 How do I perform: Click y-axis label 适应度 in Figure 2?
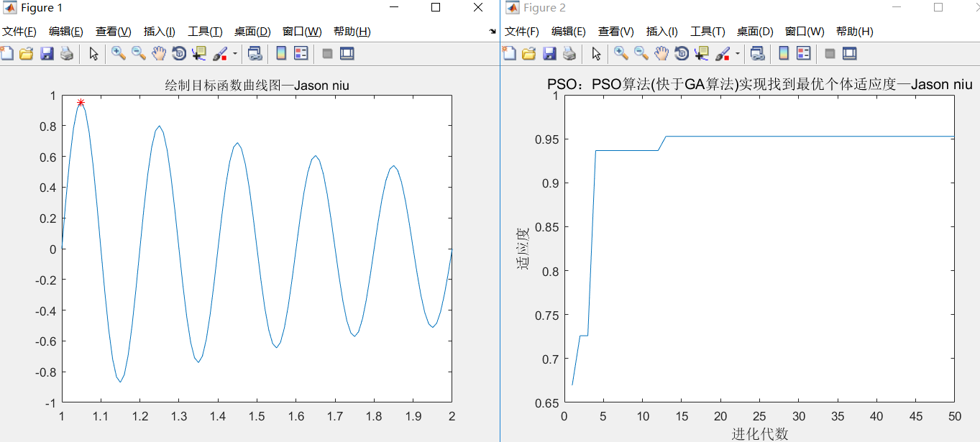click(523, 248)
